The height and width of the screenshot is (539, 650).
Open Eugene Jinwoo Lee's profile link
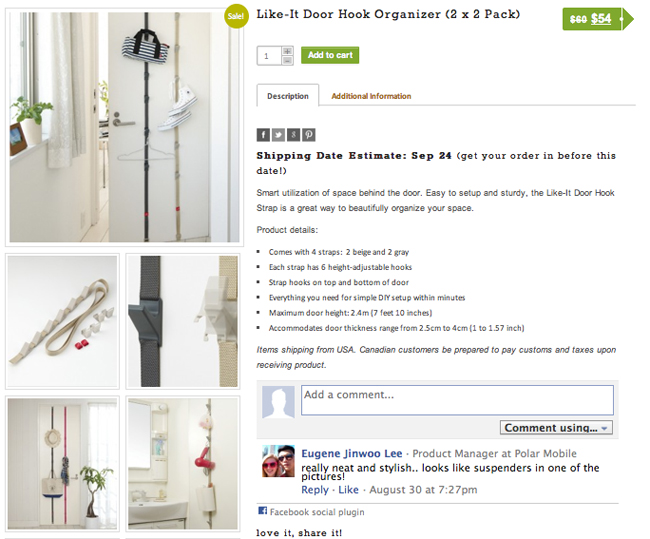pyautogui.click(x=352, y=453)
